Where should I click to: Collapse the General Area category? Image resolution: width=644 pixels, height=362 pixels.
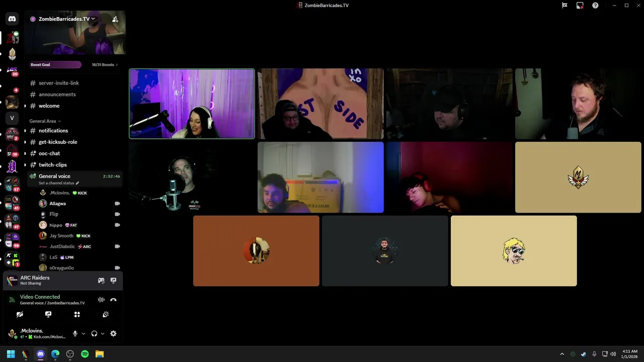[45, 121]
